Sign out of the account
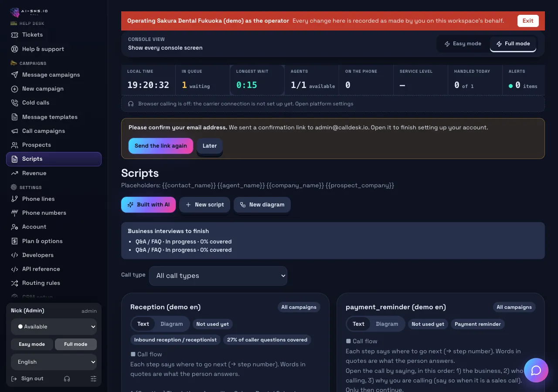Screen dimensions: 558x392 pyautogui.click(x=27, y=379)
